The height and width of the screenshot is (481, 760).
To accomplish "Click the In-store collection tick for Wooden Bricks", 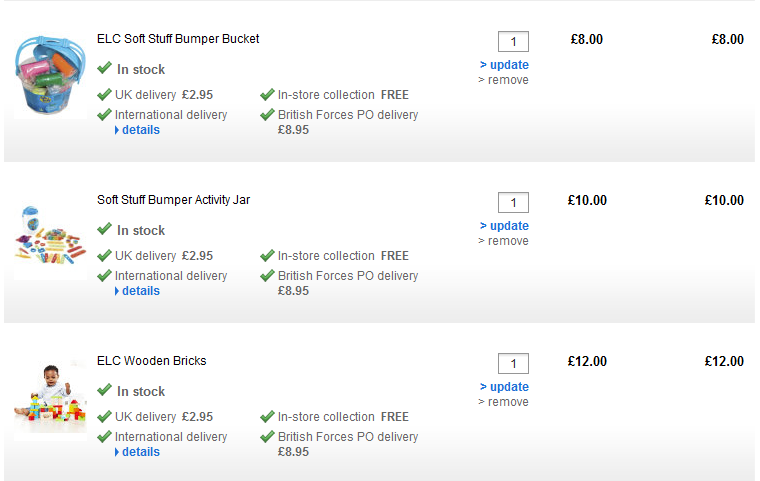I will pos(267,416).
